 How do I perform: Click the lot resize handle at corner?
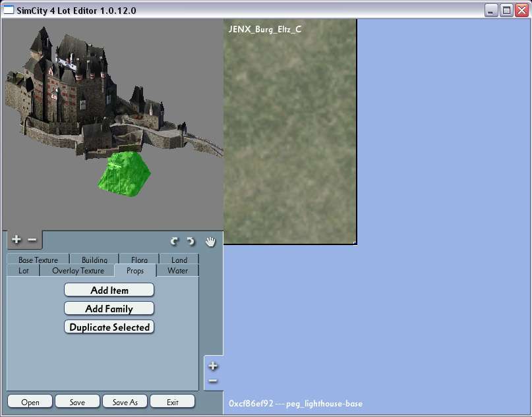click(x=355, y=242)
